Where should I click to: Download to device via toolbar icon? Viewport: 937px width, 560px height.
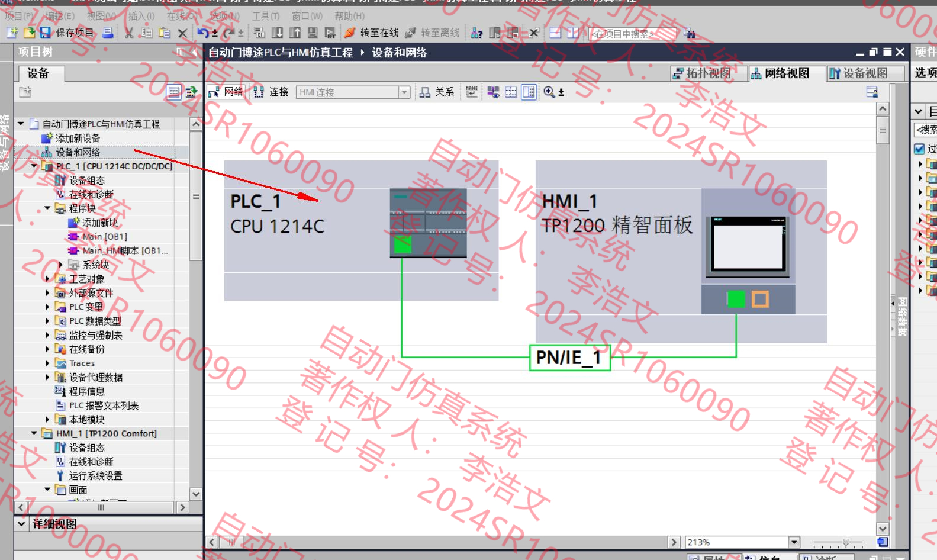tap(277, 33)
